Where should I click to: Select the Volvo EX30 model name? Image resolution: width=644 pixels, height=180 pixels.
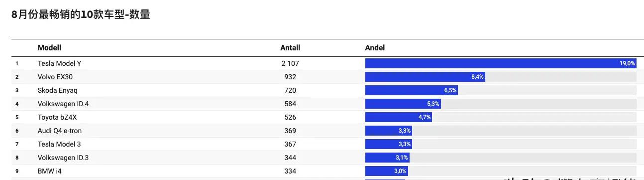(x=55, y=77)
